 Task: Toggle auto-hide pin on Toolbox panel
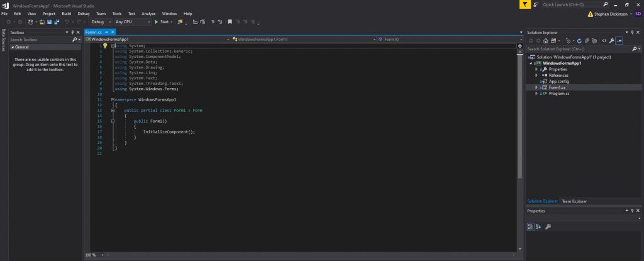point(73,32)
